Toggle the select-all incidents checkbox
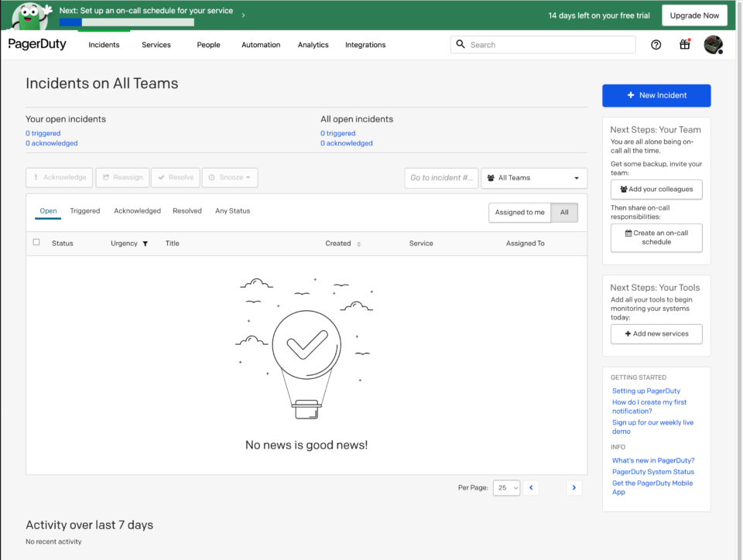 (x=36, y=242)
